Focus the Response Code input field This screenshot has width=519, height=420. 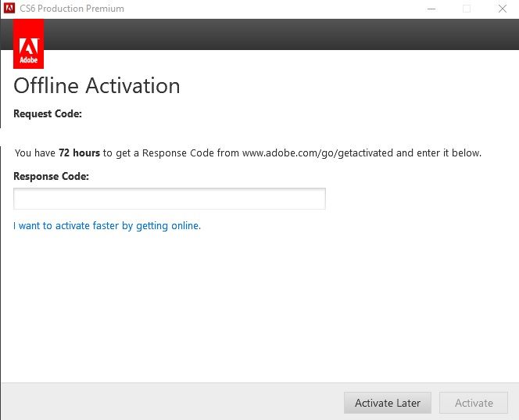(x=170, y=199)
